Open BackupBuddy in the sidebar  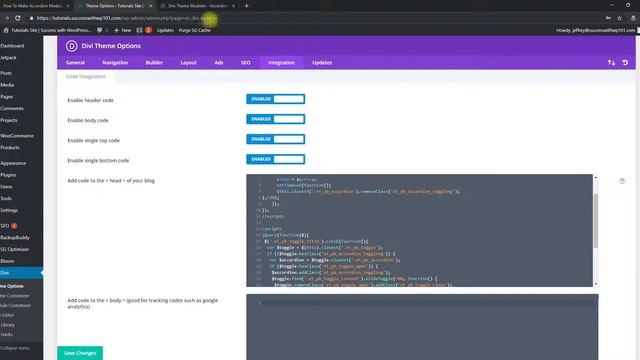(15, 238)
